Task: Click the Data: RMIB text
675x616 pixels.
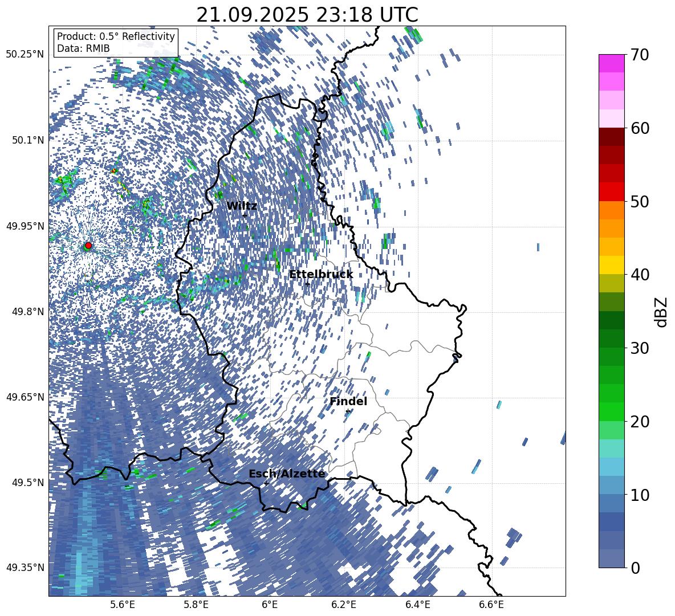Action: point(83,48)
